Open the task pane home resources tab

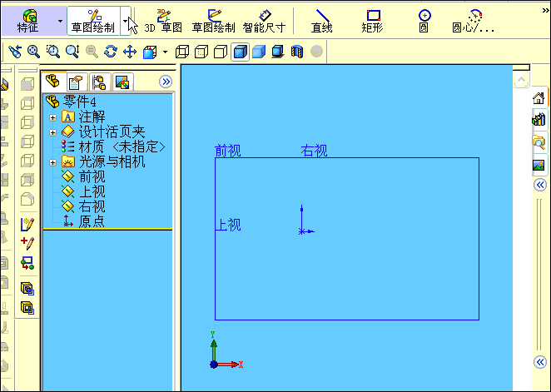(x=539, y=98)
